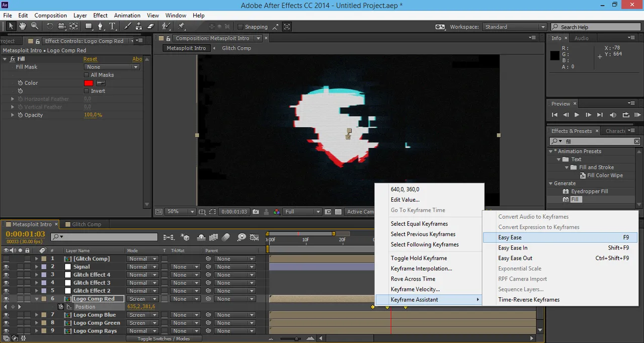Select the Clone Stamp tool

coord(139,27)
